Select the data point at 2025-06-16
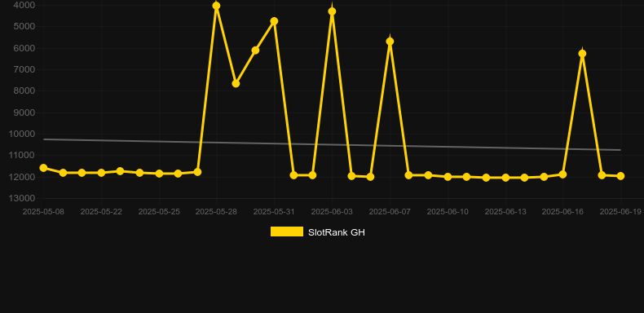 [562, 174]
